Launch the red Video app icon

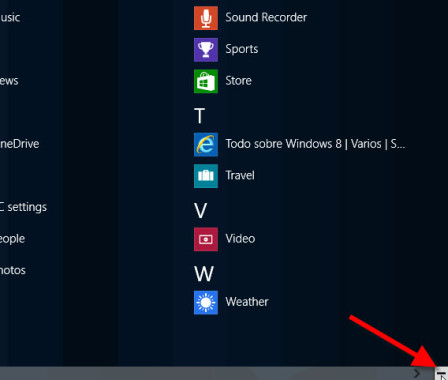pos(206,239)
